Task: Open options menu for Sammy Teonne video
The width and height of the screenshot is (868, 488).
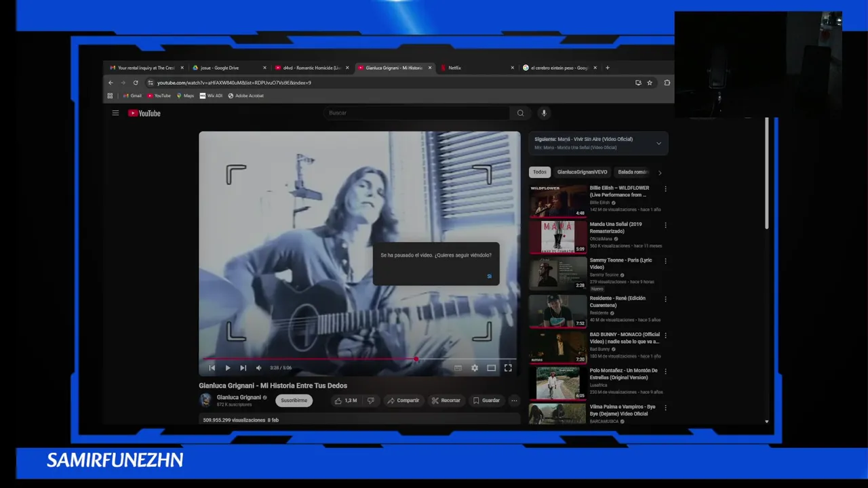Action: tap(665, 261)
